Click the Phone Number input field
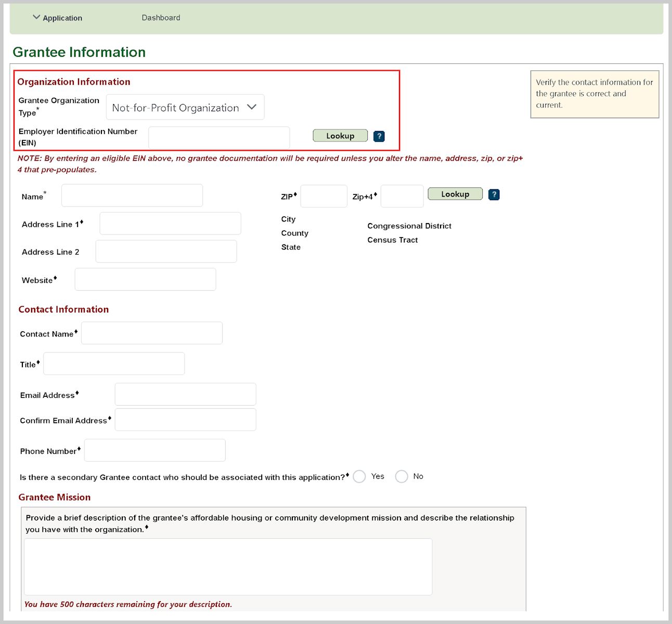 pos(155,450)
